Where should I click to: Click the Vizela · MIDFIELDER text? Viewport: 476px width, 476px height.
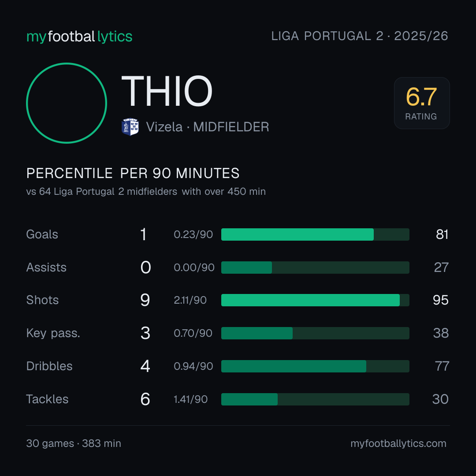point(208,127)
